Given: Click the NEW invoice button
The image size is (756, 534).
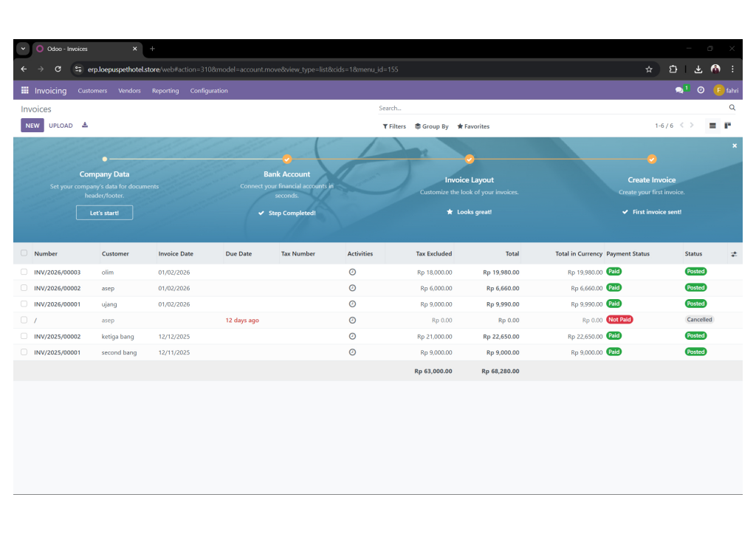Looking at the screenshot, I should point(32,126).
